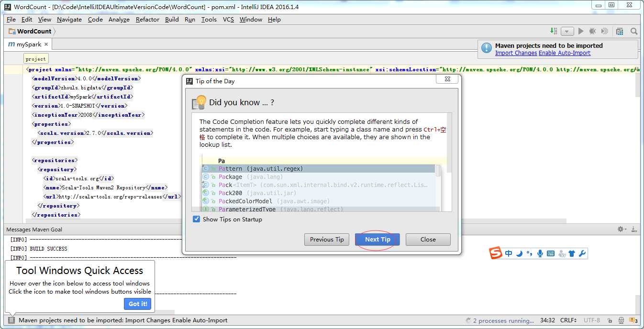Click the lightbulb icon in Tip dialog

199,102
